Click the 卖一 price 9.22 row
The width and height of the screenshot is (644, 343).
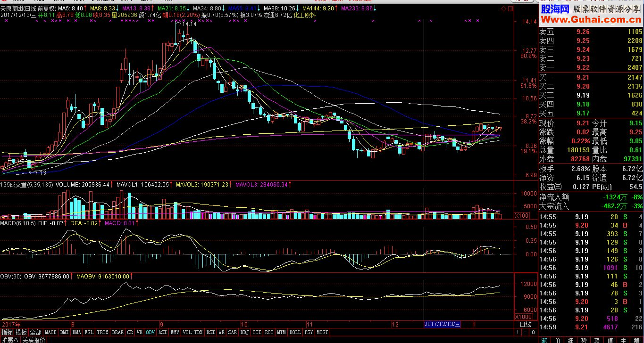point(591,68)
